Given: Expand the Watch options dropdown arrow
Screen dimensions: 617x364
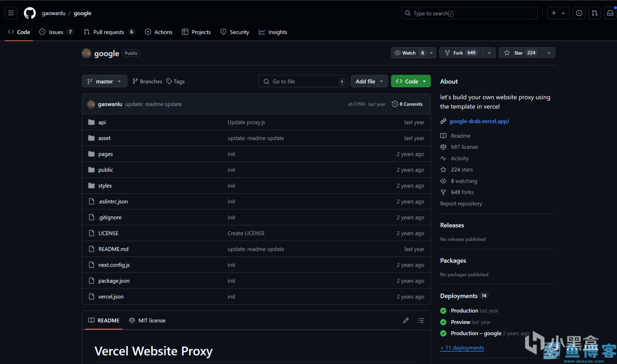Looking at the screenshot, I should coord(432,53).
